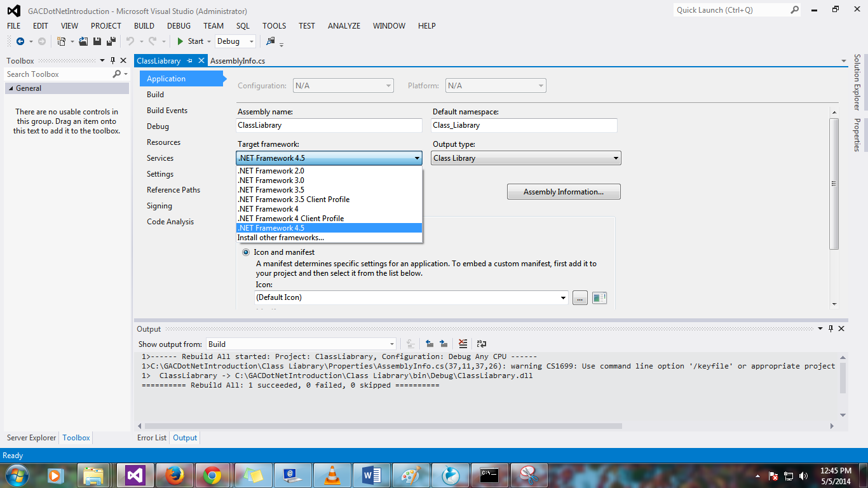
Task: Edit the Assembly name input field
Action: (x=329, y=125)
